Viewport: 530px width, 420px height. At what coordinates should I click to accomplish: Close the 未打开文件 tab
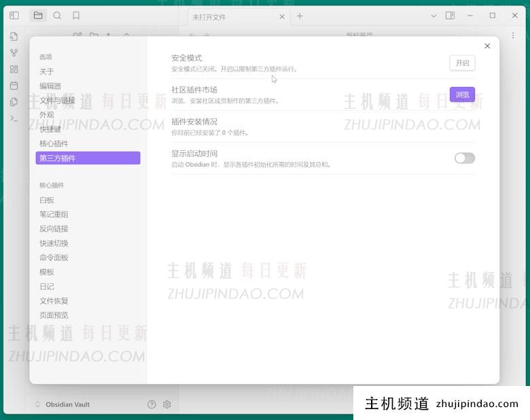[x=282, y=16]
